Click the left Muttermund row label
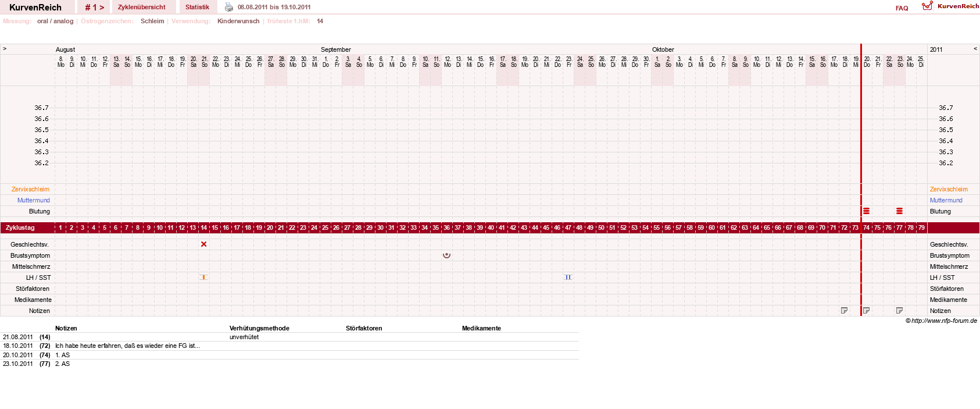This screenshot has width=980, height=409. [34, 200]
